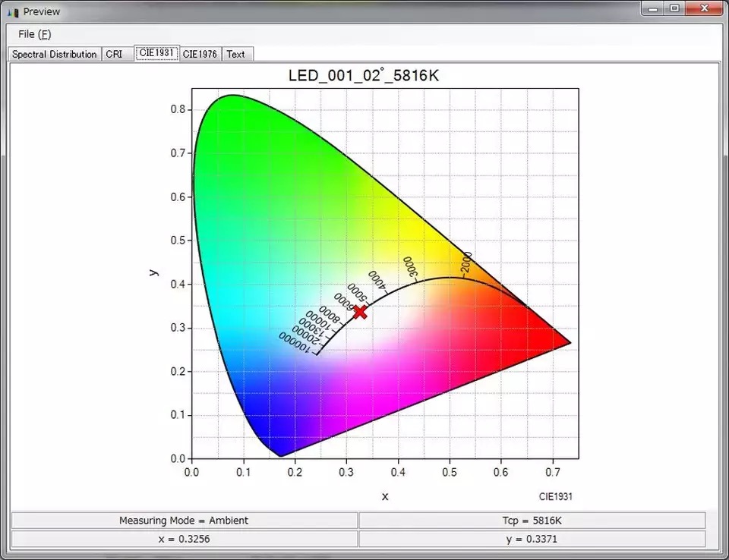The height and width of the screenshot is (560, 729).
Task: Click the red X measurement marker
Action: [360, 311]
